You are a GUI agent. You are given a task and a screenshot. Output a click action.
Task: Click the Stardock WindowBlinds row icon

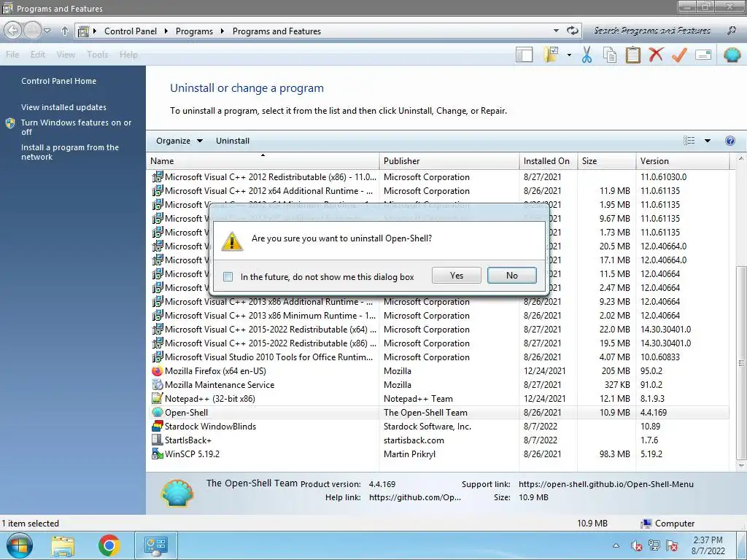pos(158,426)
